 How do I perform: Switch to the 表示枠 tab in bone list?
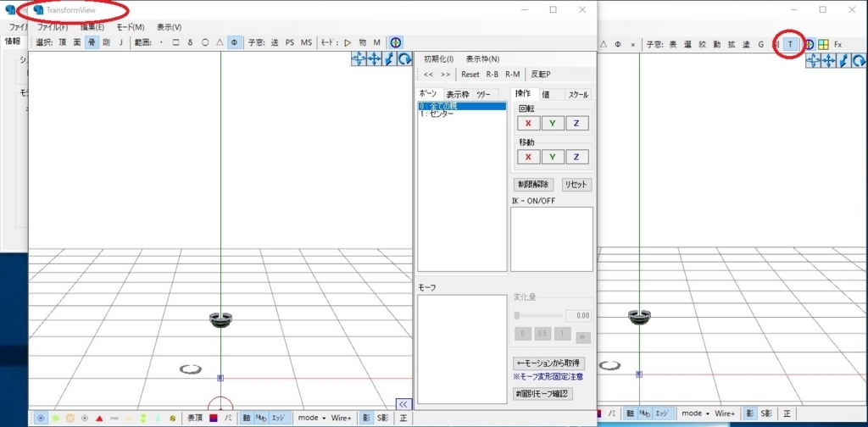[458, 94]
